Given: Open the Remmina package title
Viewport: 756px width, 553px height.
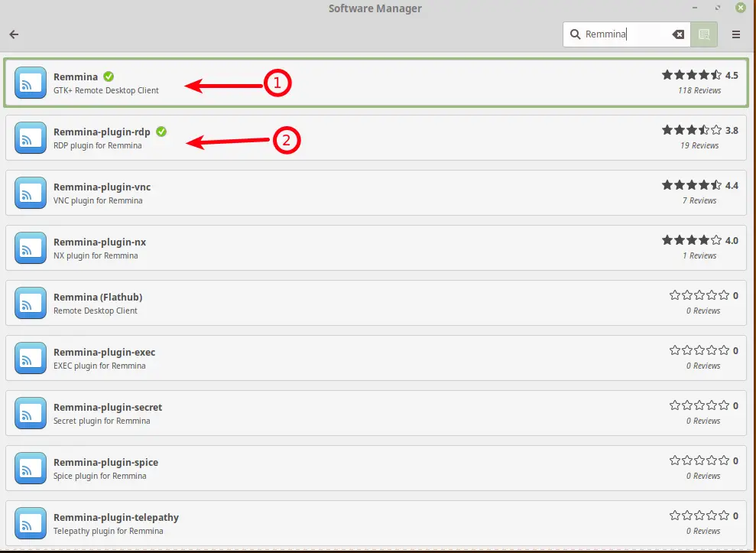Looking at the screenshot, I should [x=75, y=76].
